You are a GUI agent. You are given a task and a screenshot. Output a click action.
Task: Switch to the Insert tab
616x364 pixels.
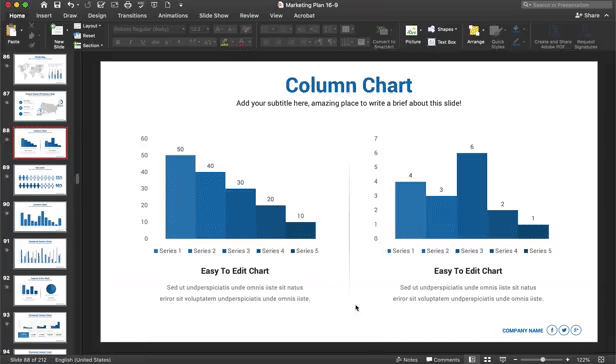click(44, 16)
